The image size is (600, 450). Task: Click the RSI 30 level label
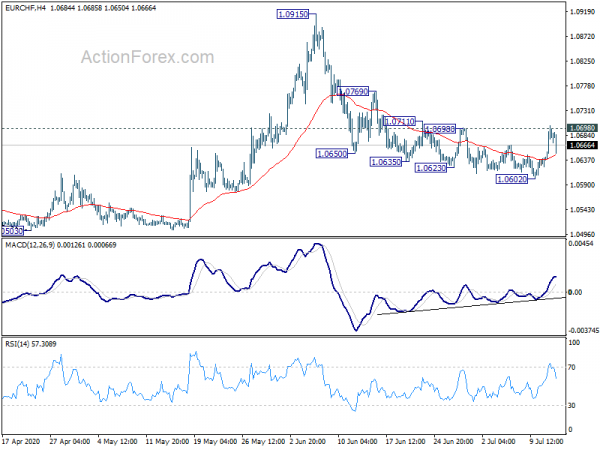572,405
